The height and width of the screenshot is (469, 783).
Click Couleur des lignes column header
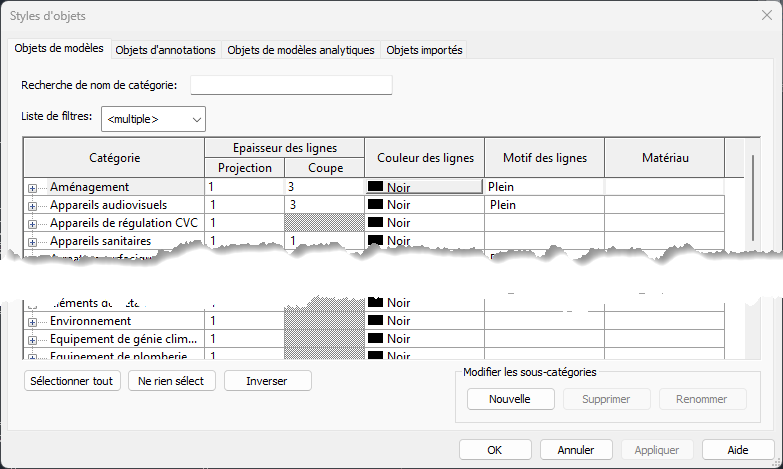pyautogui.click(x=425, y=158)
